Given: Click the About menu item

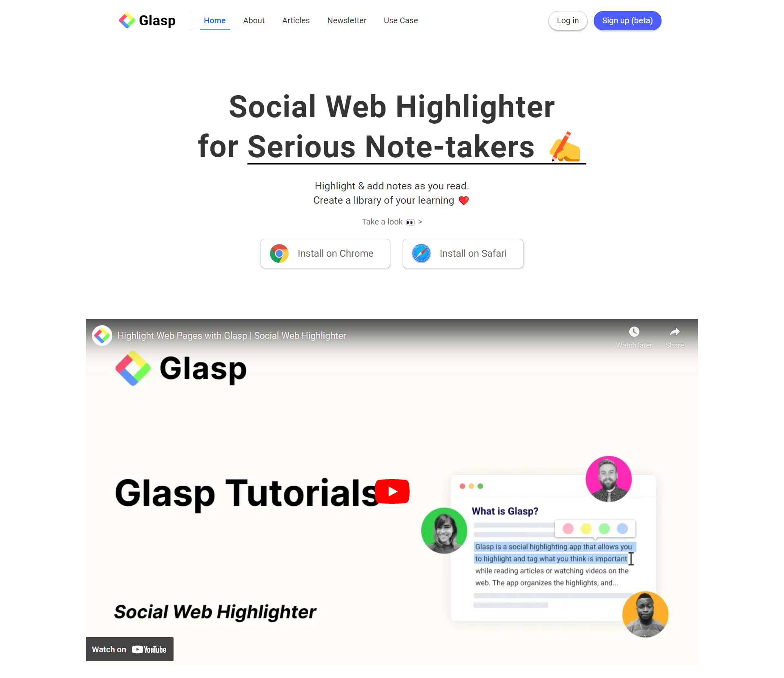Looking at the screenshot, I should 253,20.
